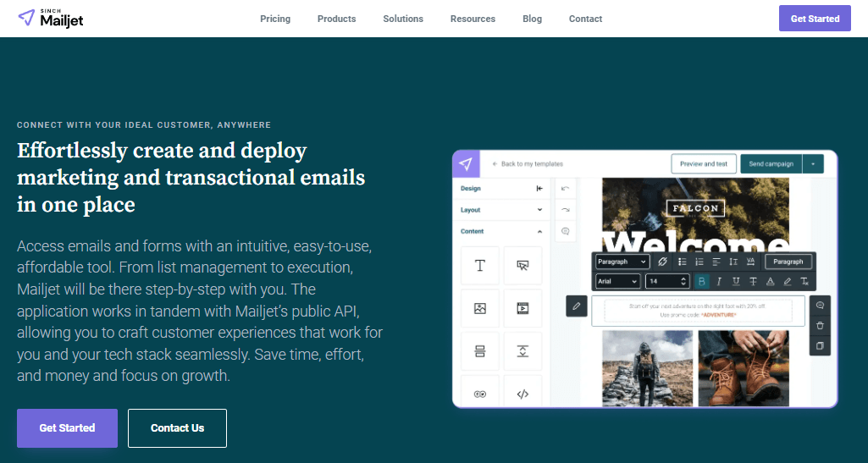Collapse the Content section
Image resolution: width=868 pixels, height=463 pixels.
coord(501,231)
